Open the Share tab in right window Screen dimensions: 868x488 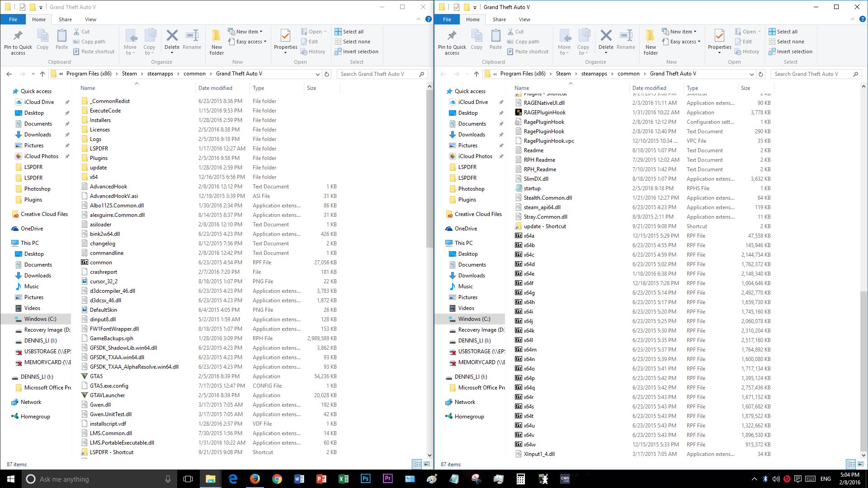(499, 19)
